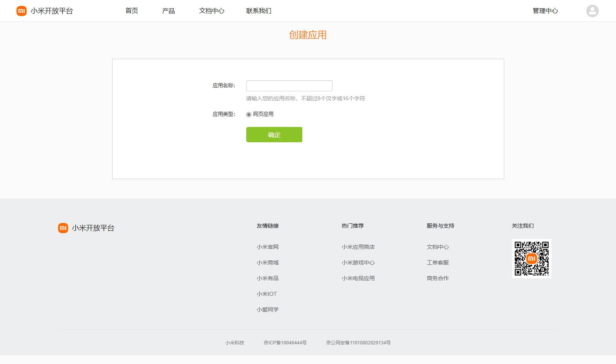Image resolution: width=616 pixels, height=364 pixels.
Task: Click the 小爱同学 footer link
Action: point(267,310)
